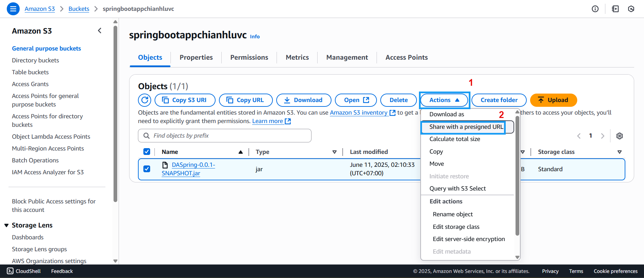Image resolution: width=644 pixels, height=278 pixels.
Task: Click the hexagon settings icon at top right
Action: click(x=631, y=9)
